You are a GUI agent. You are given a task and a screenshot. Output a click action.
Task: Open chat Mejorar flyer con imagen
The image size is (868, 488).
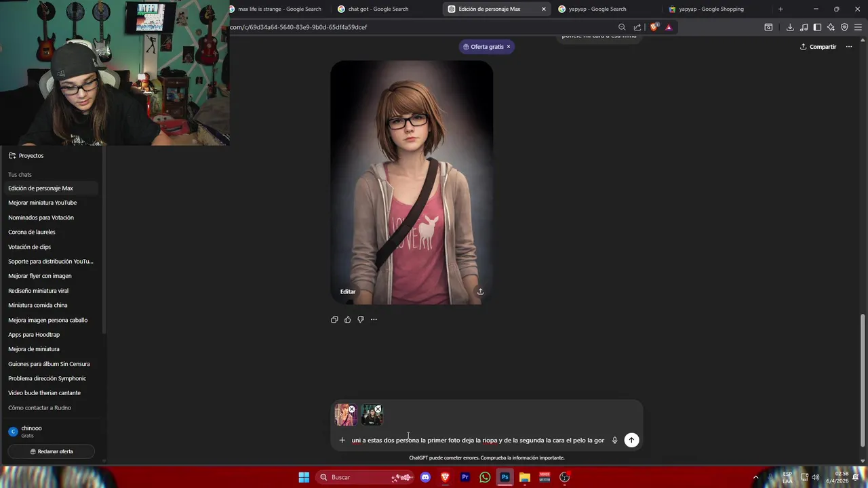point(39,276)
